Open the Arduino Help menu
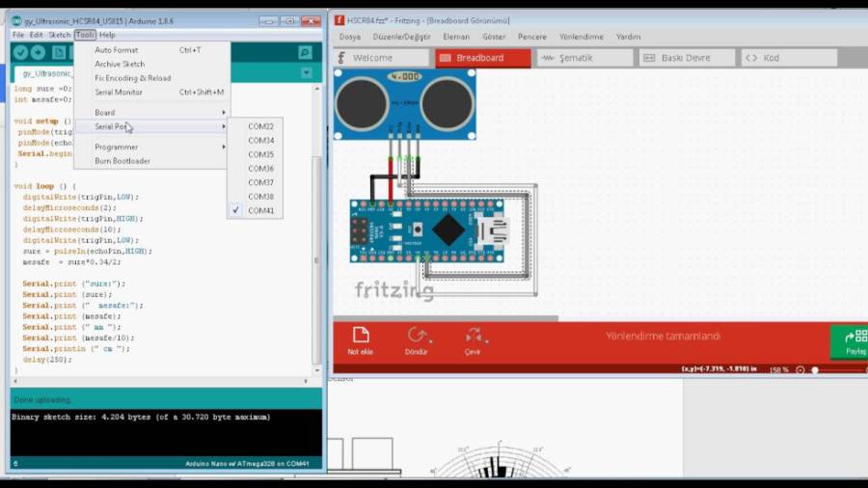 coord(107,35)
